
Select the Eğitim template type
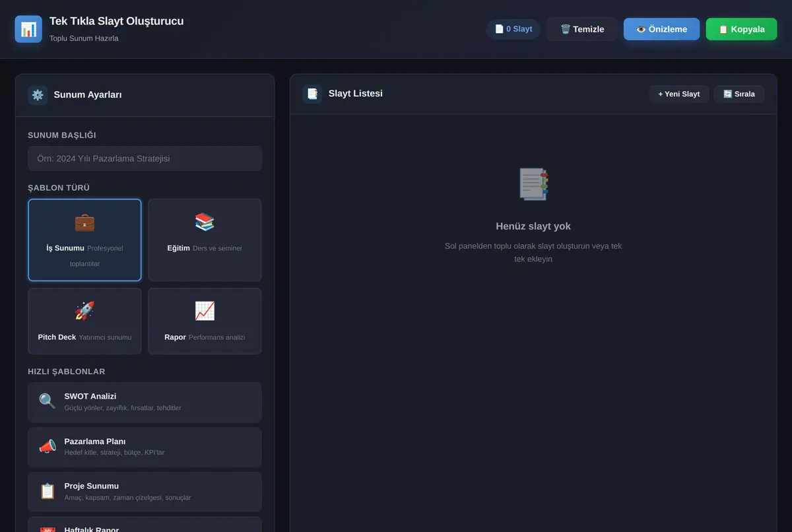point(205,240)
